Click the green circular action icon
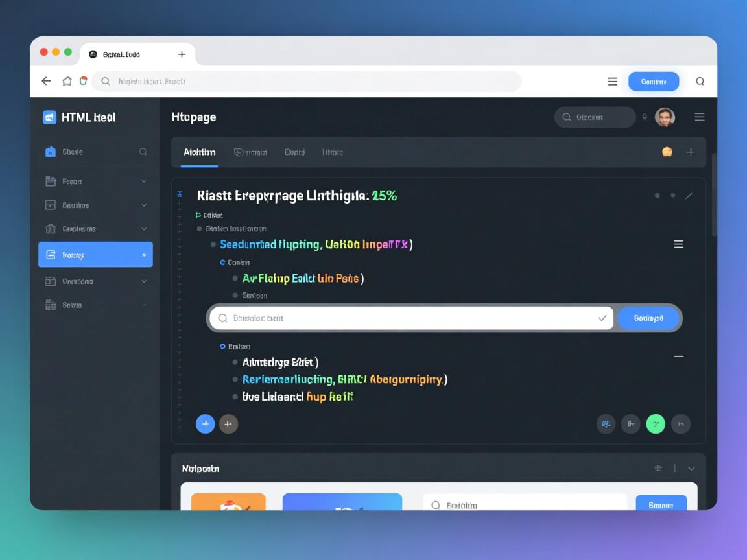The width and height of the screenshot is (747, 560). (x=656, y=424)
